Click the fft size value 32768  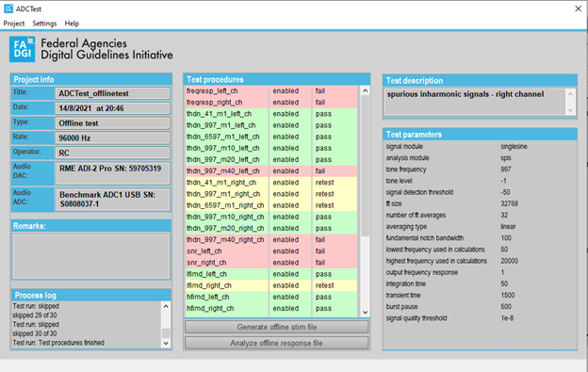pos(509,203)
